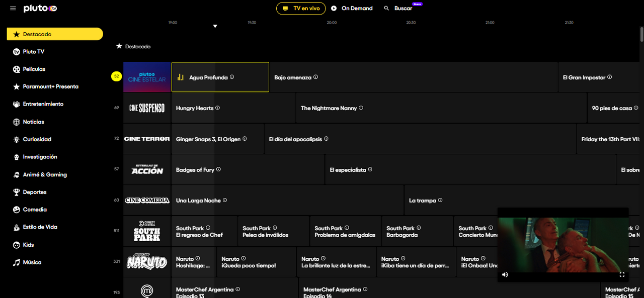Screen dimensions: 644x298
Task: Select South Park Barbagorda episode
Action: pos(418,231)
